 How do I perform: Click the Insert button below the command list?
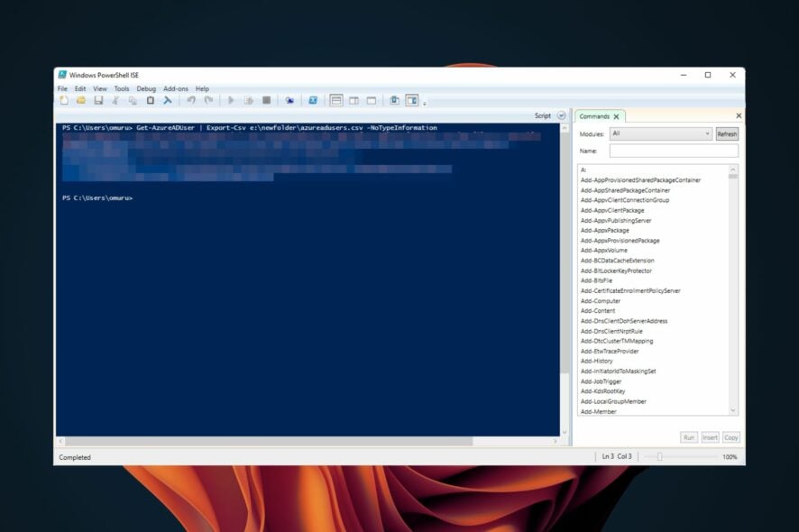tap(710, 436)
